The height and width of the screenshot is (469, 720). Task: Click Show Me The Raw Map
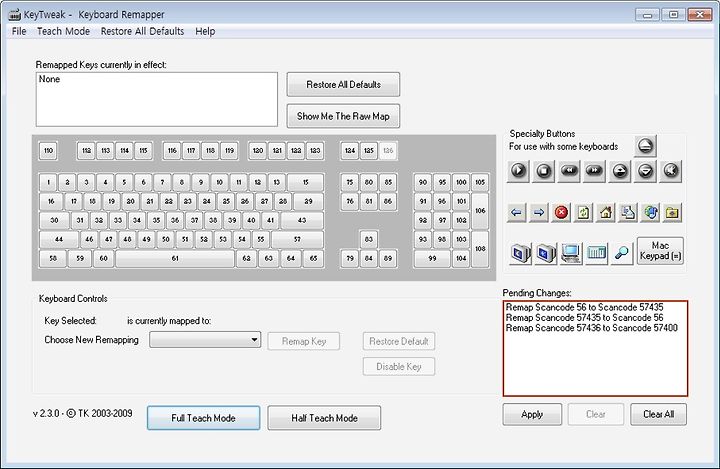[343, 116]
